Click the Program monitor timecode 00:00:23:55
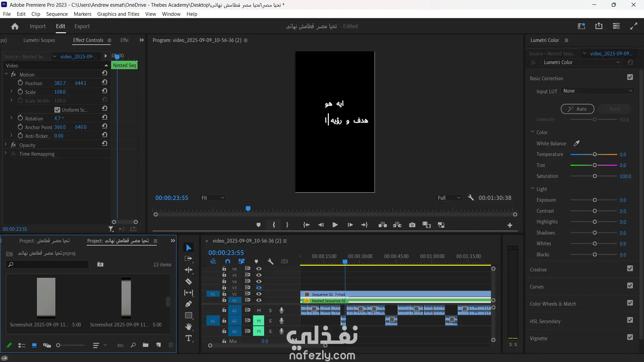644x362 pixels. 171,198
